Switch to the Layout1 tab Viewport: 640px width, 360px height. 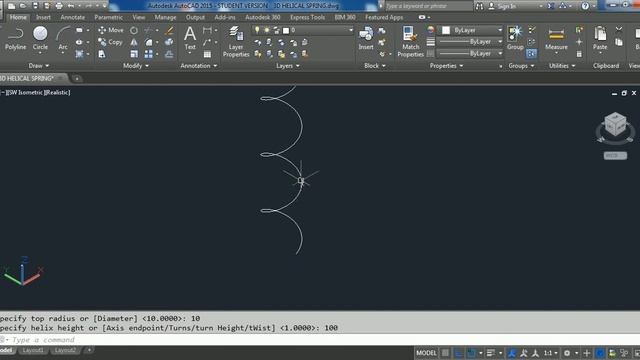(x=33, y=351)
